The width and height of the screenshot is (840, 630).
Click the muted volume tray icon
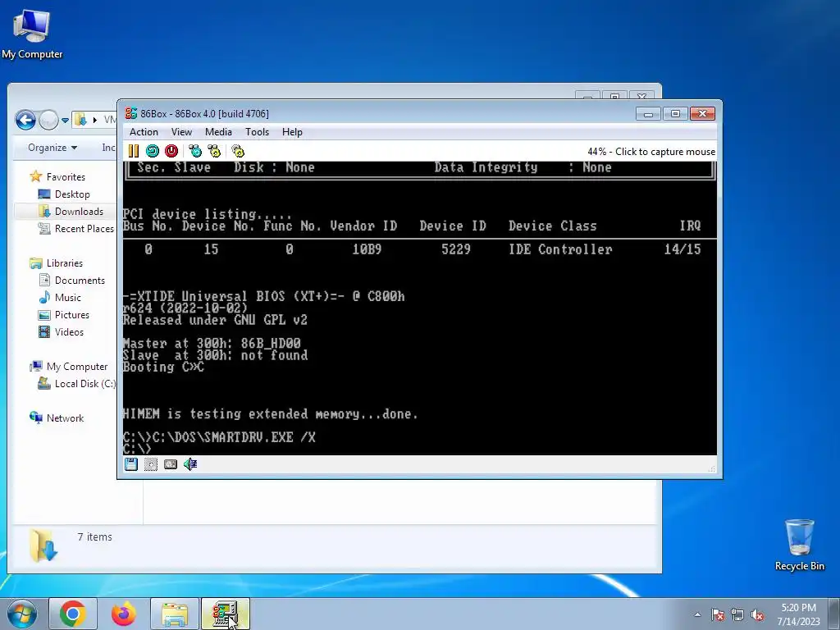757,614
